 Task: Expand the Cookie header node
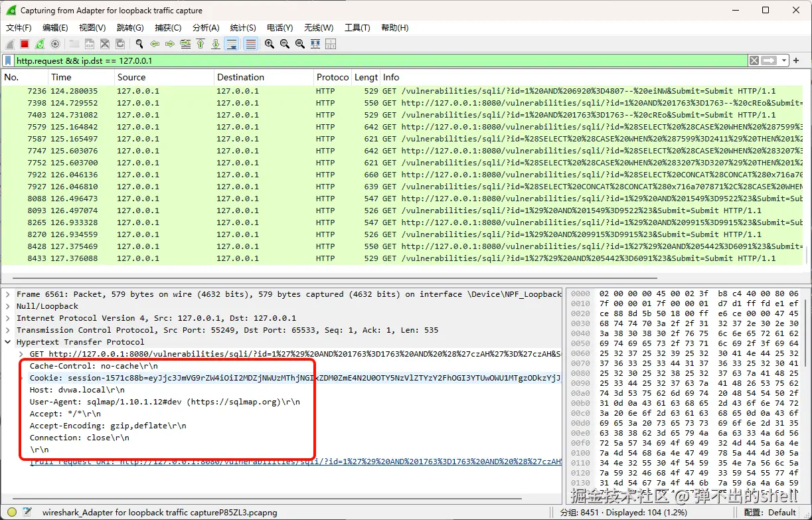(x=21, y=378)
